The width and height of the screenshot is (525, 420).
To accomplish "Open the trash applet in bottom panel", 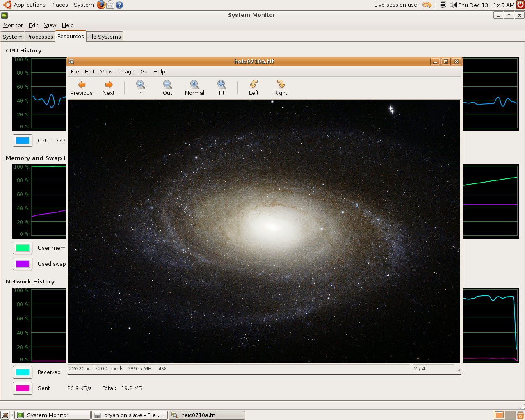I will 520,415.
